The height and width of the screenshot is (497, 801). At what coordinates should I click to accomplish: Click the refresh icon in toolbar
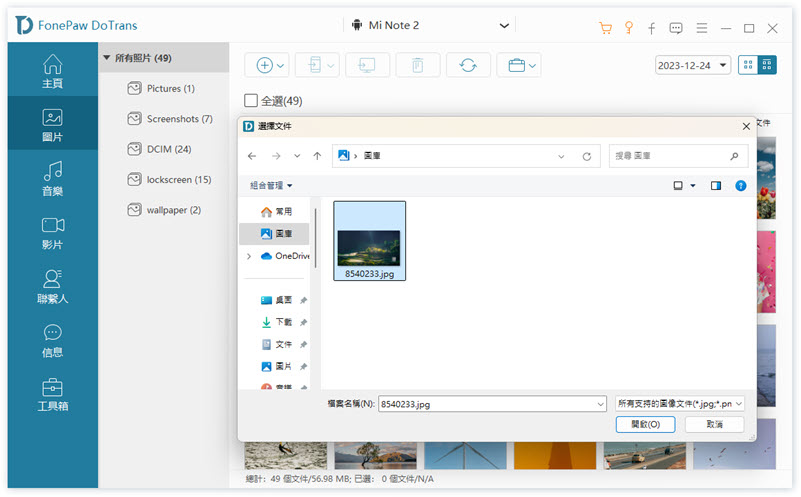468,65
